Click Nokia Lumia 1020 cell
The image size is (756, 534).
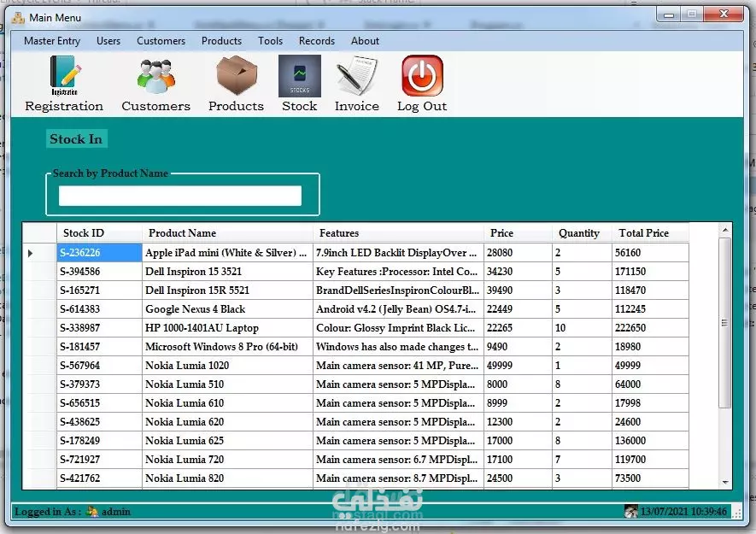[227, 366]
